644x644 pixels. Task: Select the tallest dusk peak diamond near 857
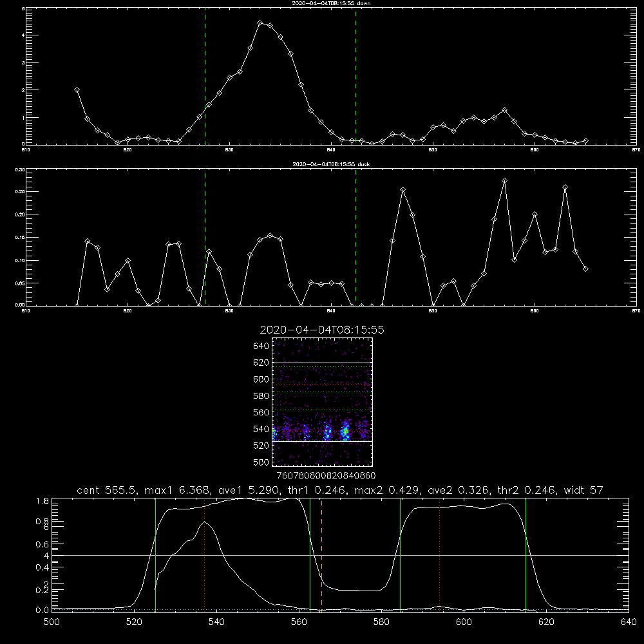pos(505,181)
